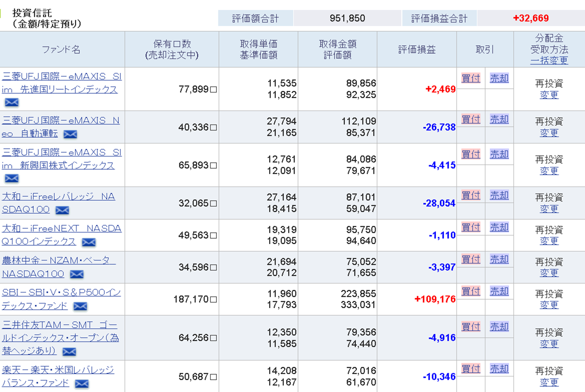
Task: Click mail icon beside iFreeレバレッジ NASDAQ100
Action: click(62, 210)
